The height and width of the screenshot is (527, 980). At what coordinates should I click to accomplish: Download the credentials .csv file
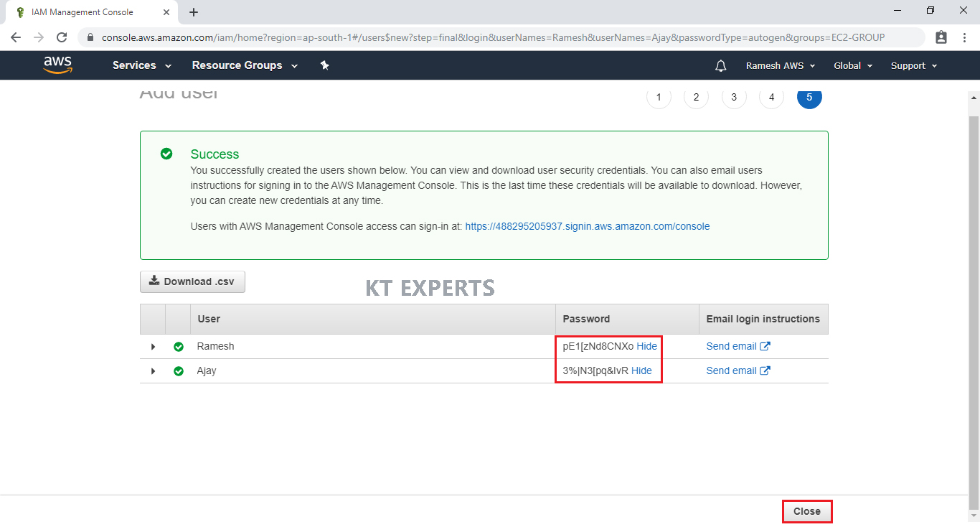click(x=192, y=281)
